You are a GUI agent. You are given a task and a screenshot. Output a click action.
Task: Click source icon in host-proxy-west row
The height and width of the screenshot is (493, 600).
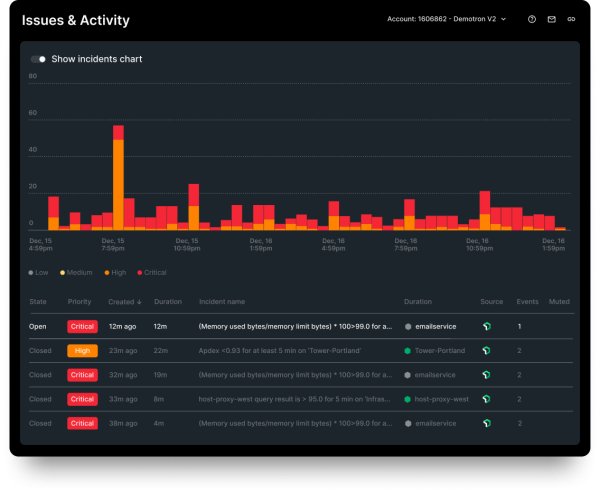pos(486,399)
